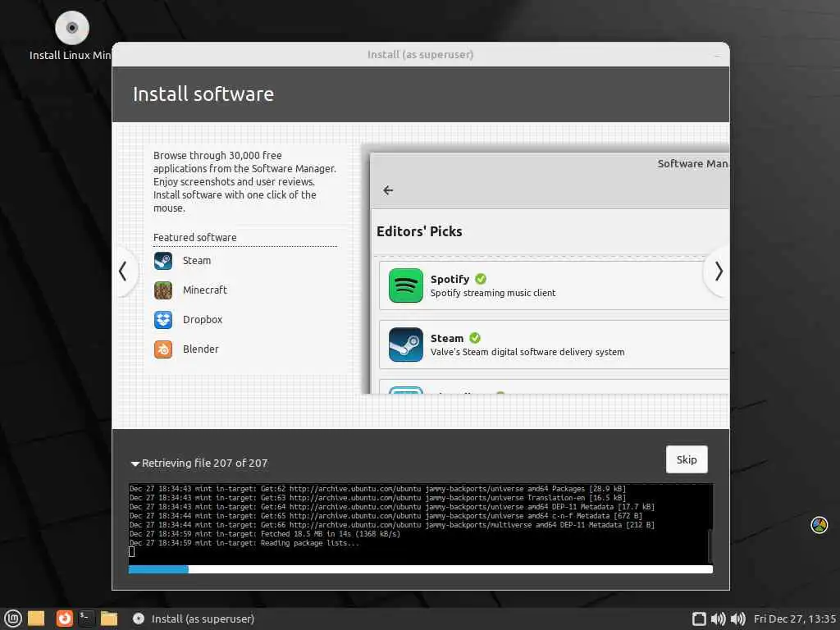Click the installation progress bar
840x630 pixels.
coord(421,569)
